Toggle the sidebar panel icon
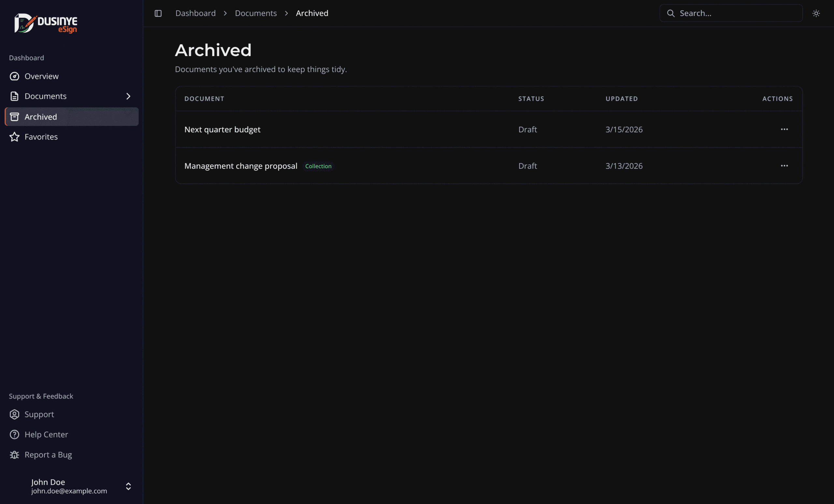The height and width of the screenshot is (504, 834). click(158, 13)
